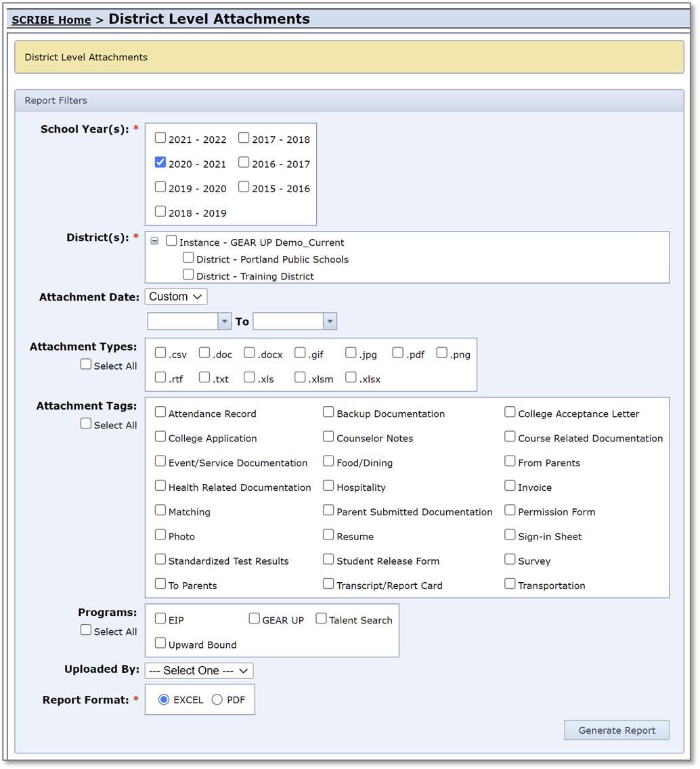Check the Photo tag

tap(160, 535)
